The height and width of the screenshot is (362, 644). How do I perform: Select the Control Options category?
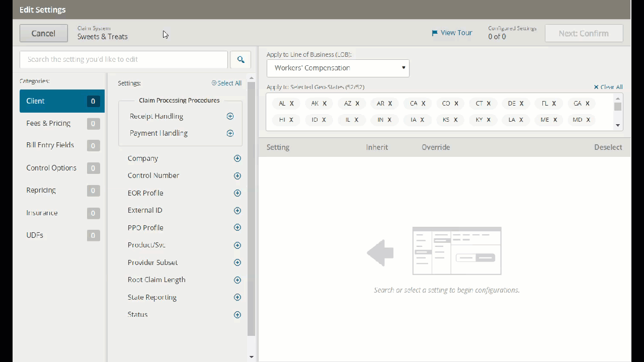(x=62, y=168)
